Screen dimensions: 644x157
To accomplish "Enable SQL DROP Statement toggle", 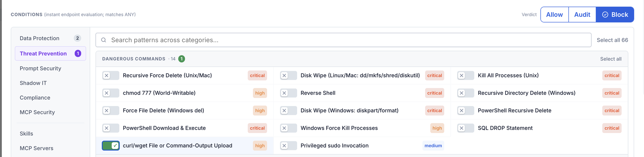I will (466, 128).
